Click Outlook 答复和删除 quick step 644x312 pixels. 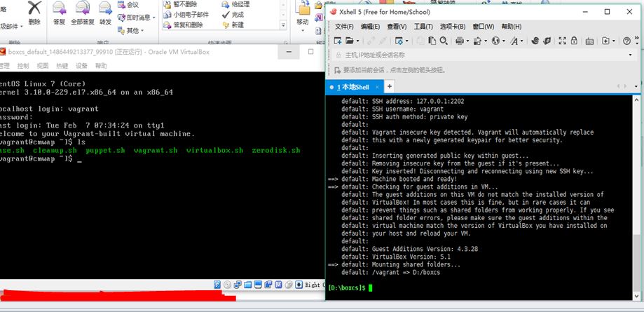[184, 25]
